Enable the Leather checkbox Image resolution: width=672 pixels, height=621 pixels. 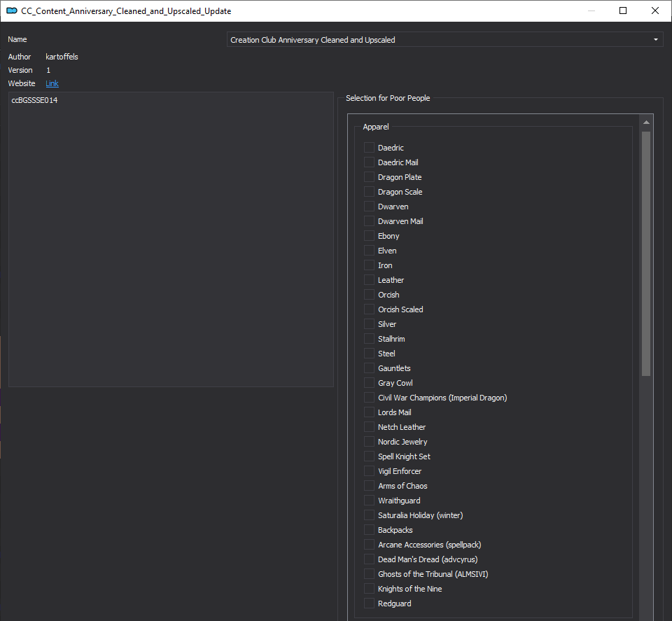pos(369,280)
